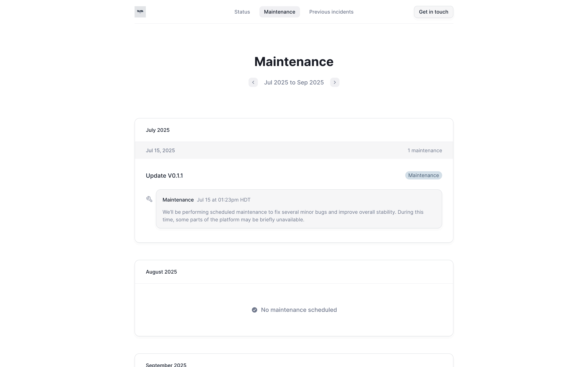Click the August 2025 section header
Screen dimensions: 588x367
coord(161,272)
